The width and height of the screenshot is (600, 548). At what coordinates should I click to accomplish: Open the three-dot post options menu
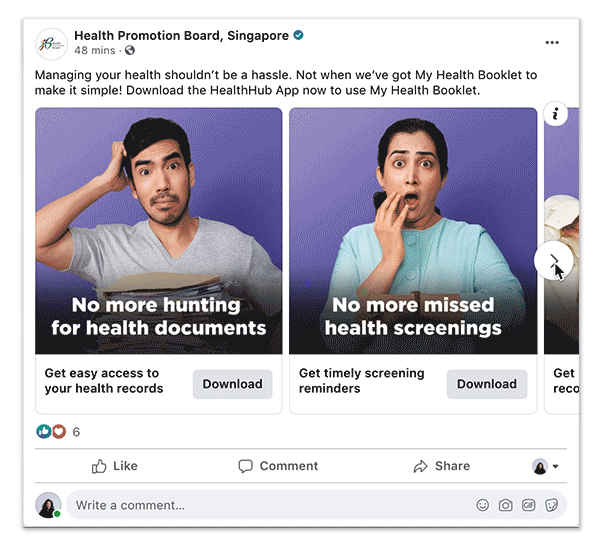552,42
